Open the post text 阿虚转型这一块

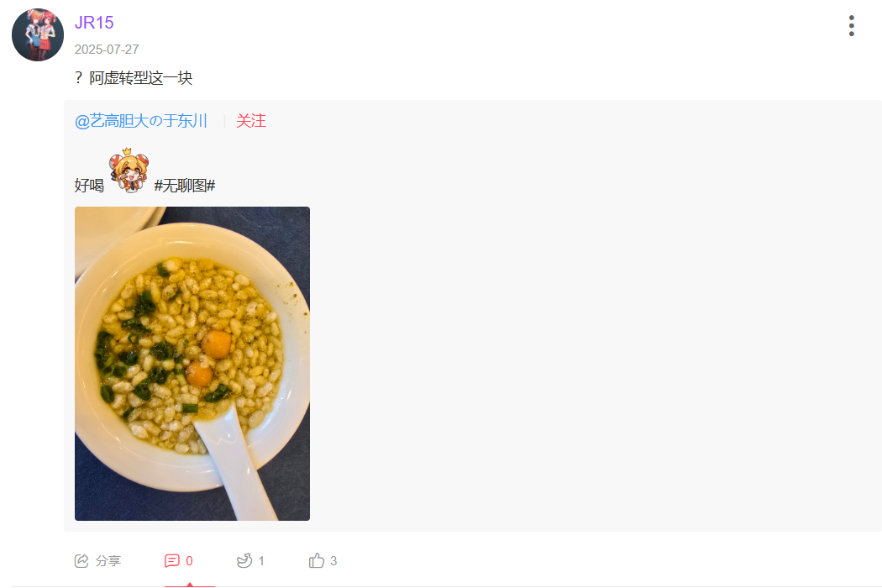point(140,77)
